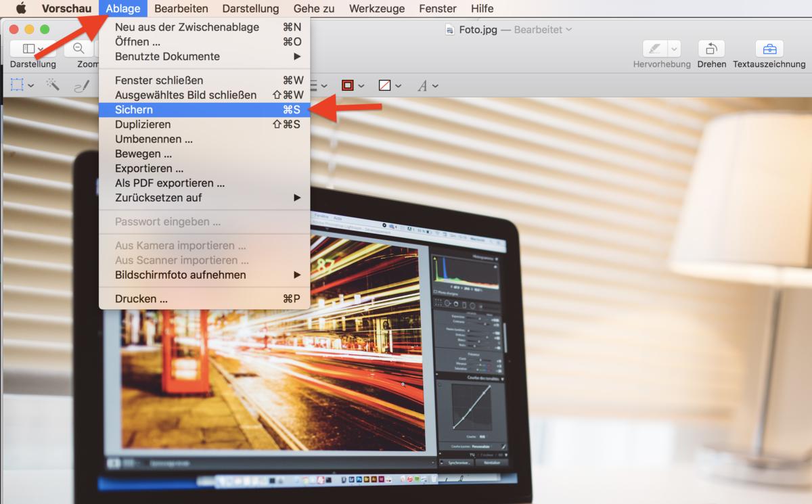The image size is (812, 504).
Task: Select the rectangular selection tool
Action: click(18, 85)
